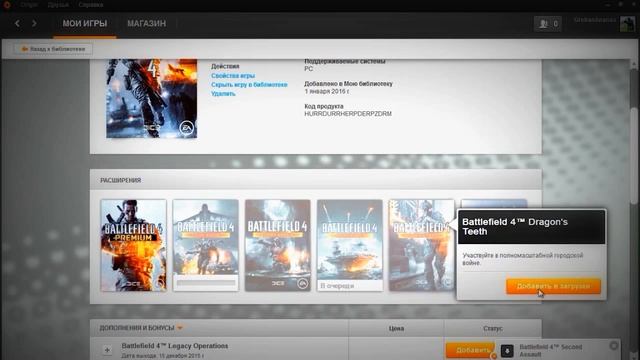The width and height of the screenshot is (640, 360).
Task: Click the user avatar picture
Action: coord(627,24)
